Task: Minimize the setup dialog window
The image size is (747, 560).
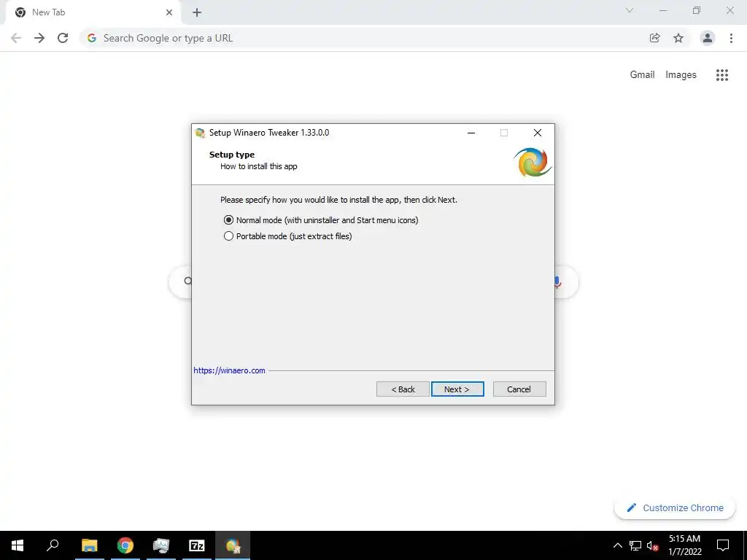Action: click(471, 133)
